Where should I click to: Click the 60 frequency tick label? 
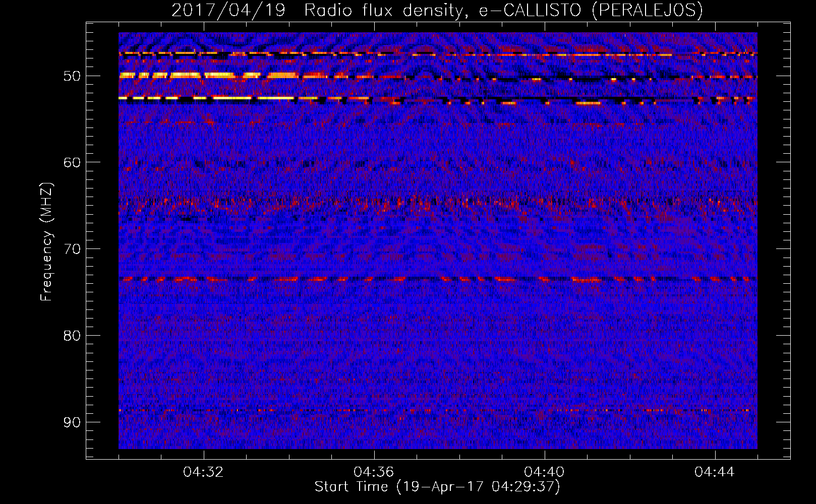pyautogui.click(x=72, y=162)
